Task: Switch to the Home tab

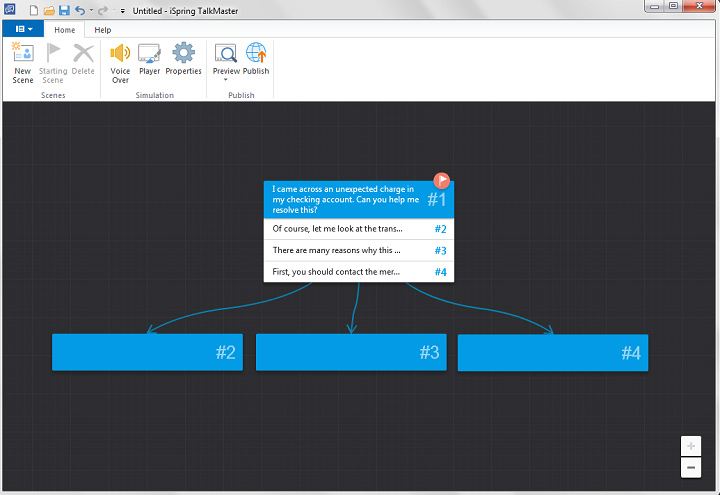Action: tap(64, 30)
